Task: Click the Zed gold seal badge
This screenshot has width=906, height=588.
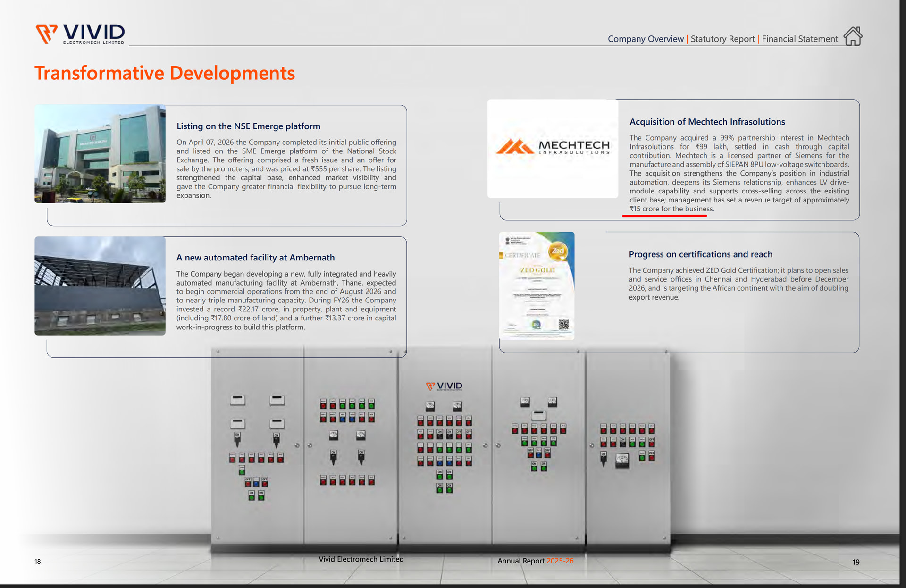Action: pos(558,251)
